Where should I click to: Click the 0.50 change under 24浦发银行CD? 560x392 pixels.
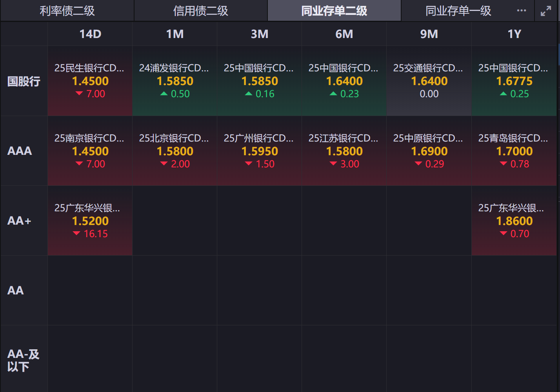tap(180, 94)
